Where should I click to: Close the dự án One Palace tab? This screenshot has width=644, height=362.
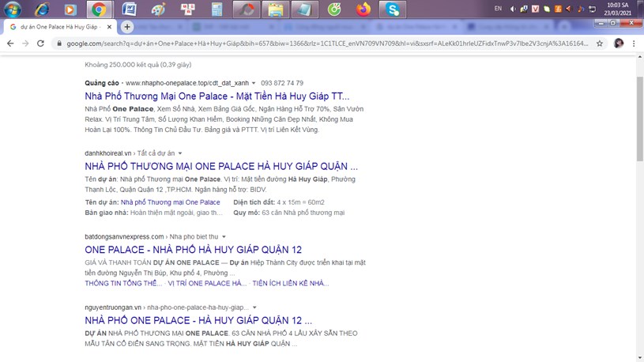coord(109,27)
